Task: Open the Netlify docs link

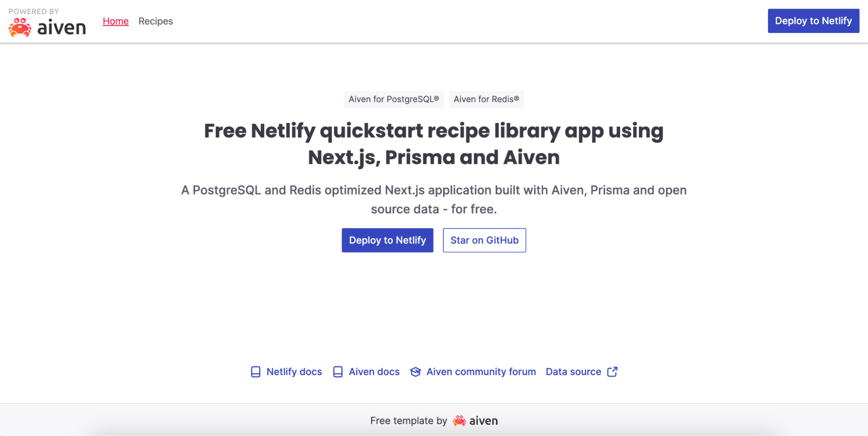Action: (x=294, y=372)
